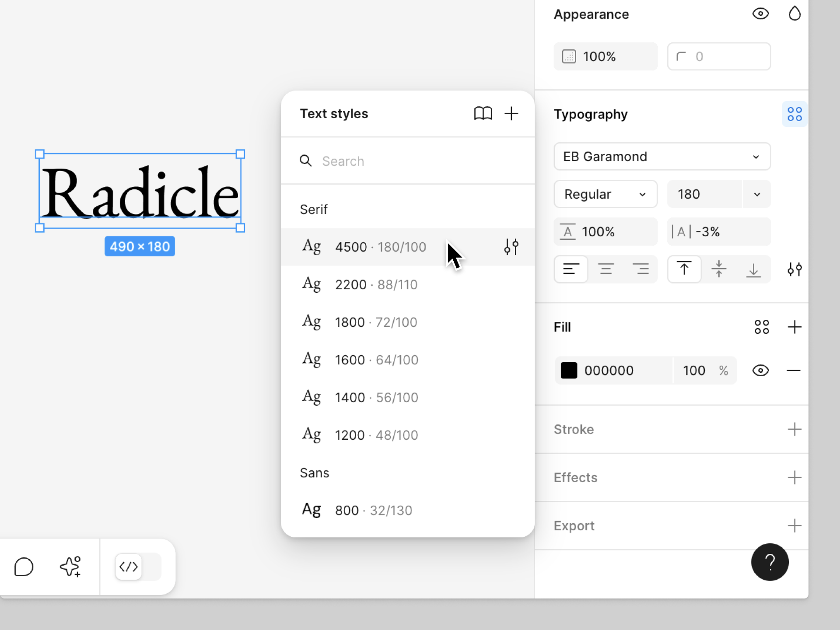Click the Export section label
The height and width of the screenshot is (630, 840).
(574, 525)
